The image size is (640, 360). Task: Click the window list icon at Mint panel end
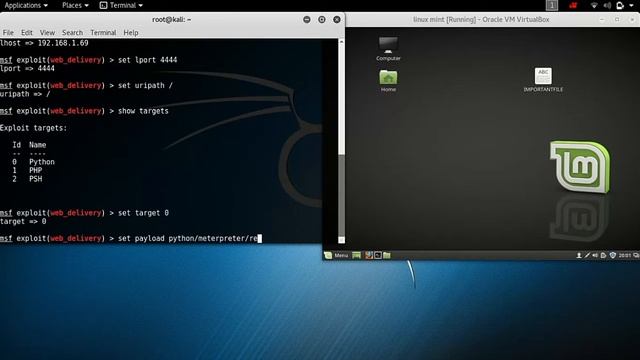pyautogui.click(x=636, y=256)
